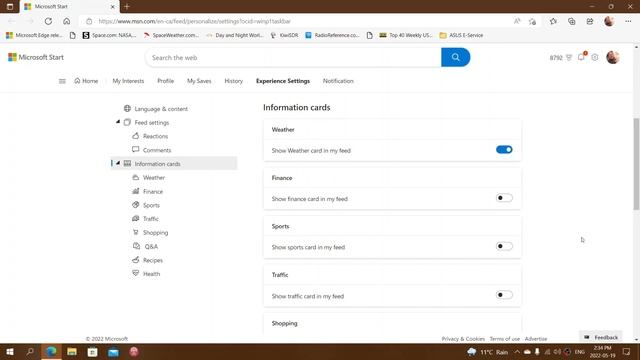Open the hamburger navigation menu
Image resolution: width=640 pixels, height=360 pixels.
pyautogui.click(x=62, y=81)
